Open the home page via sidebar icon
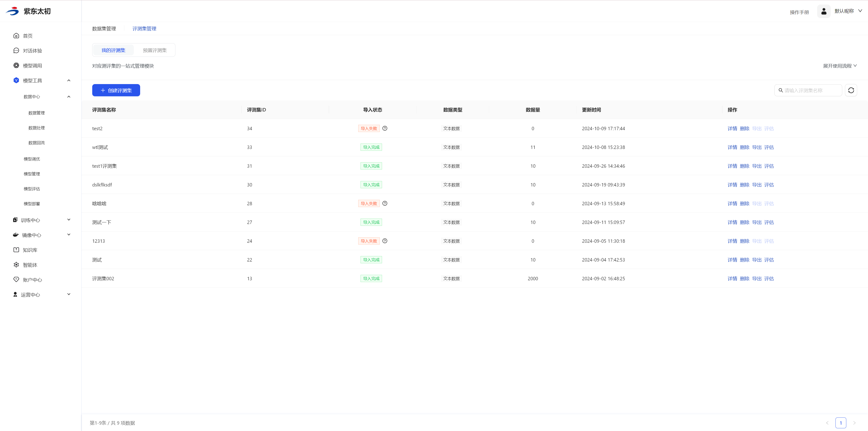This screenshot has width=868, height=431. coord(16,36)
